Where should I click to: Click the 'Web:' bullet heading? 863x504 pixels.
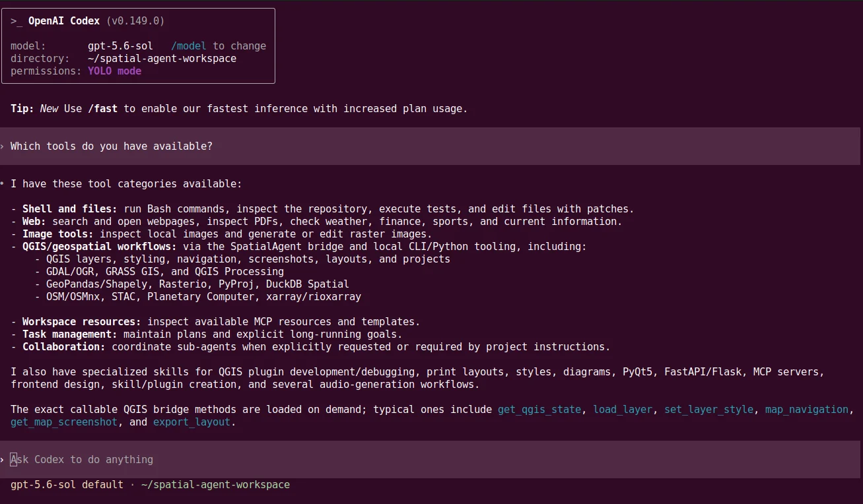click(34, 222)
